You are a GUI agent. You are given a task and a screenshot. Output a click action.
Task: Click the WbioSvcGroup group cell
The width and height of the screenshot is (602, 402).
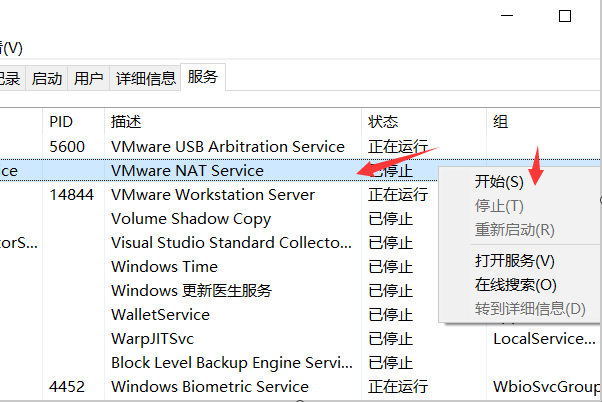547,387
